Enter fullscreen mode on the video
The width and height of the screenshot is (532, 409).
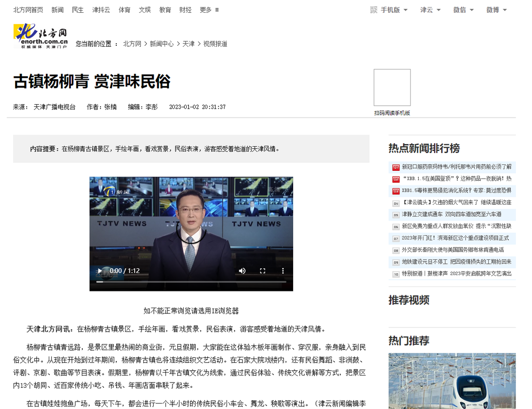point(263,271)
